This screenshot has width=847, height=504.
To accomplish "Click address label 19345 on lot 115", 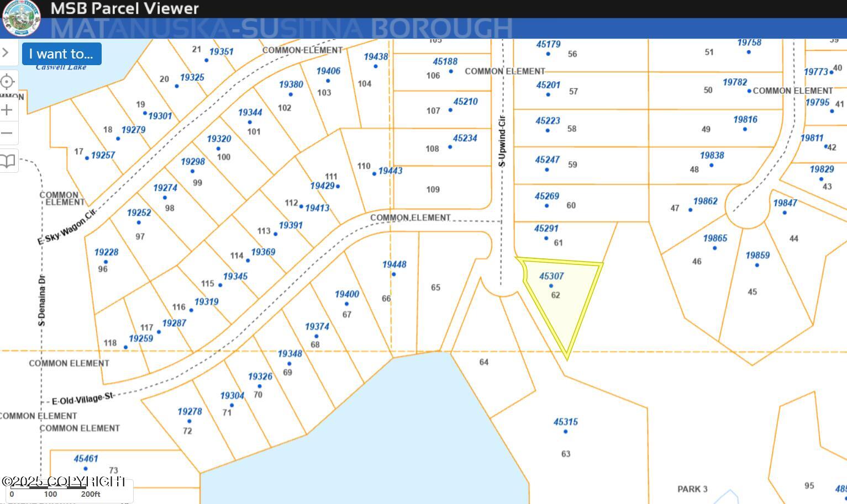I will point(235,276).
